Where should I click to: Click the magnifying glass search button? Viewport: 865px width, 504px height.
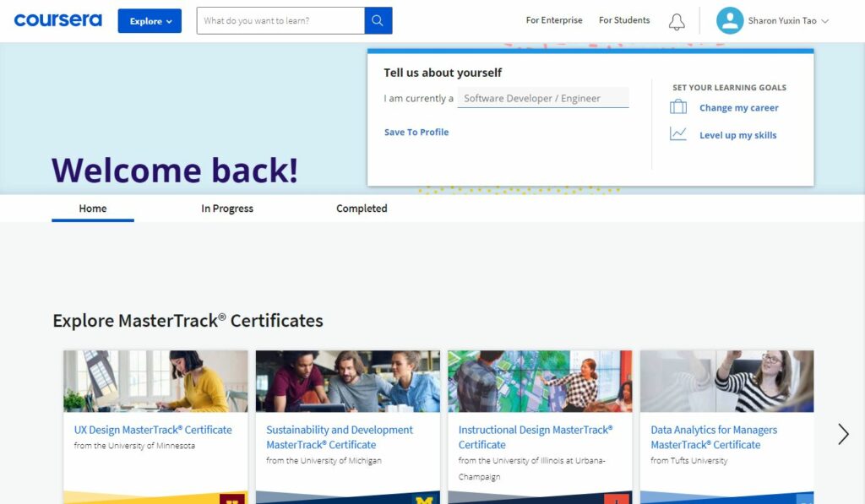click(x=378, y=20)
